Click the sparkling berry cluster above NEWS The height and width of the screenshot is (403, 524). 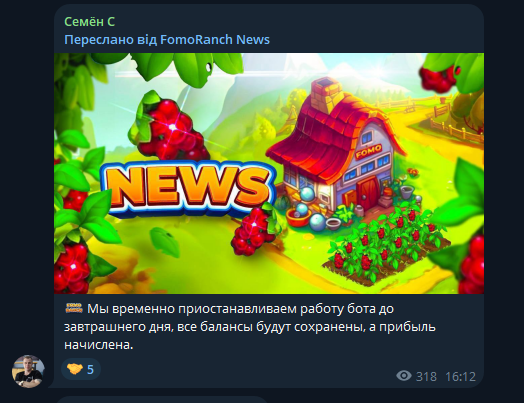[169, 129]
